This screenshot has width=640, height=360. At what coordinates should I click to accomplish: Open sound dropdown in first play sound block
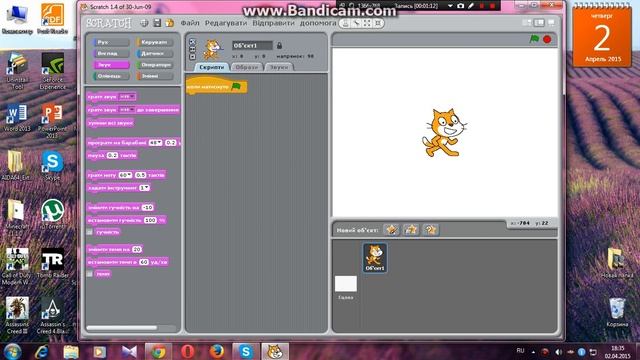pos(126,97)
